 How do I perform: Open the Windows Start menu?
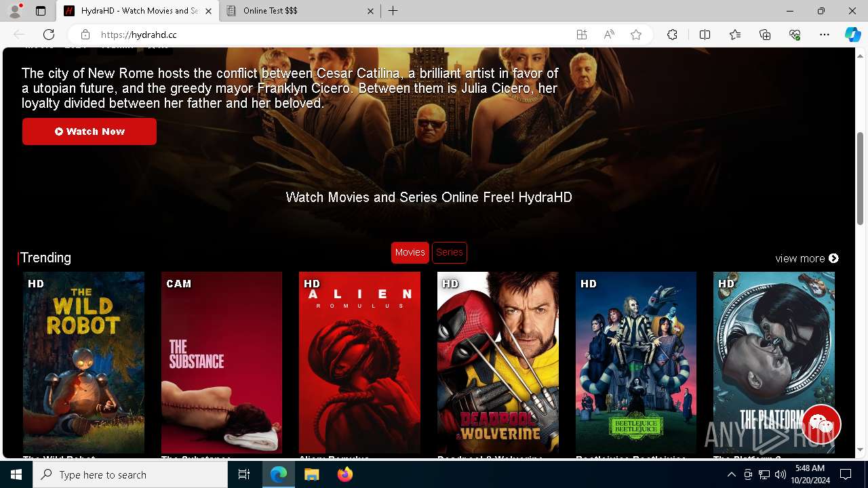16,474
